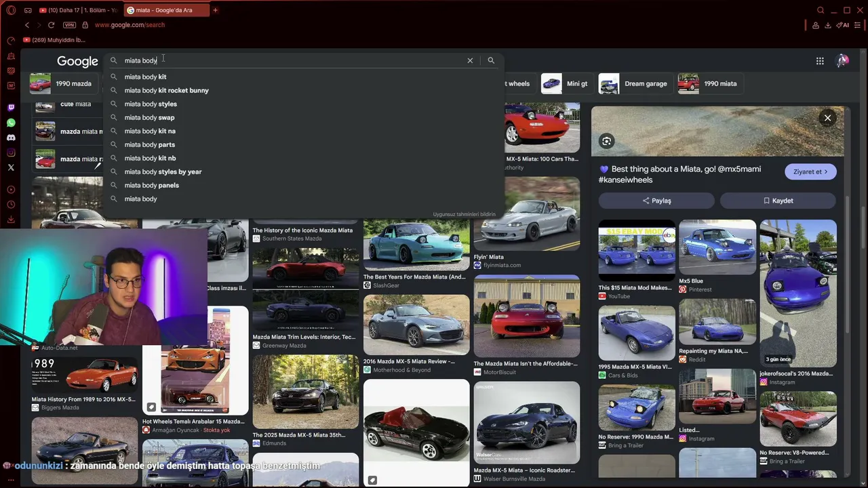Open '2016 Mazda MX-5 Miata Review' image
The image size is (868, 488).
416,325
